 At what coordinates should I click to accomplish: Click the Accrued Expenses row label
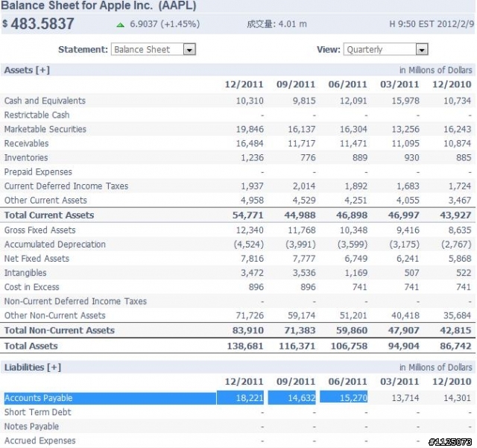click(x=40, y=441)
